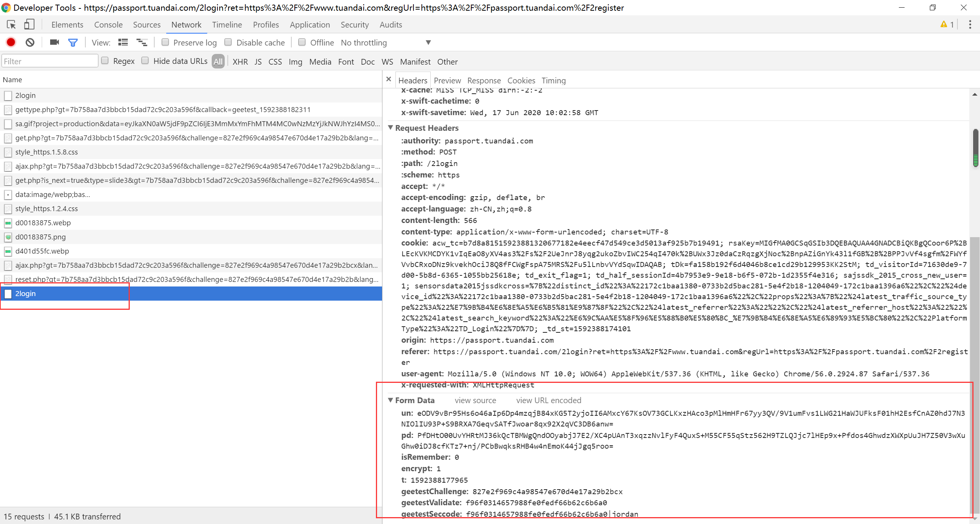Image resolution: width=980 pixels, height=524 pixels.
Task: Click the inspect element cursor icon
Action: click(11, 25)
